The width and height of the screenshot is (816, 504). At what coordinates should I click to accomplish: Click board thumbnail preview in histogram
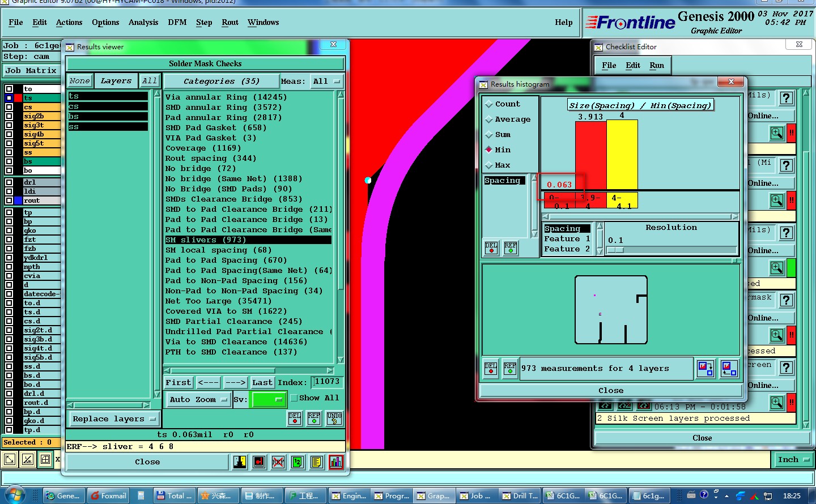(x=611, y=310)
